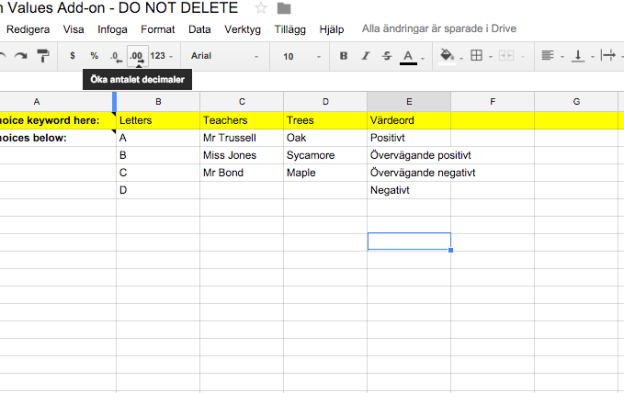
Task: Expand arrow beside the borders icon
Action: 491,57
